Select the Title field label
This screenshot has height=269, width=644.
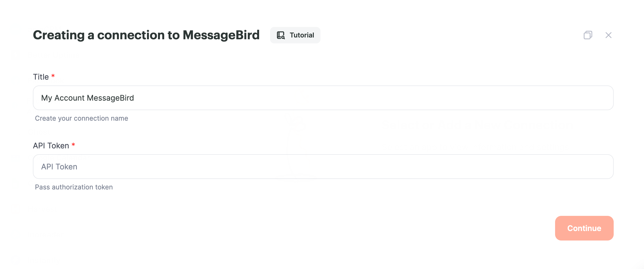pyautogui.click(x=41, y=77)
